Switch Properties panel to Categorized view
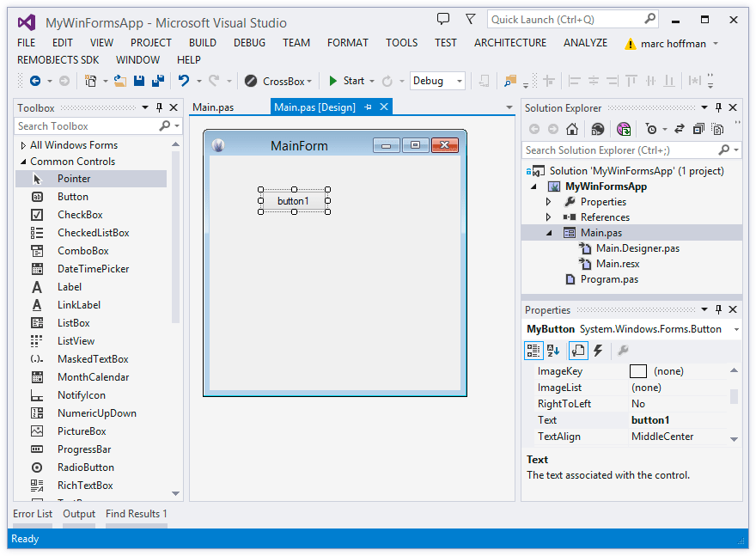The height and width of the screenshot is (556, 756). tap(533, 350)
